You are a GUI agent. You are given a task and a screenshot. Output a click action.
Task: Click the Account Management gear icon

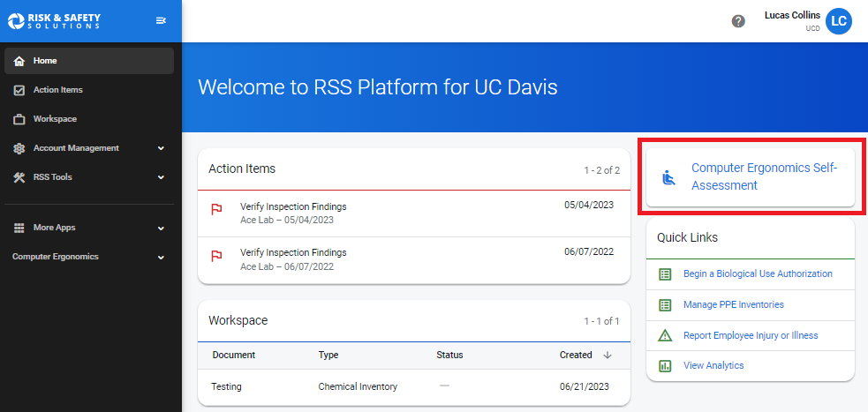pyautogui.click(x=19, y=148)
